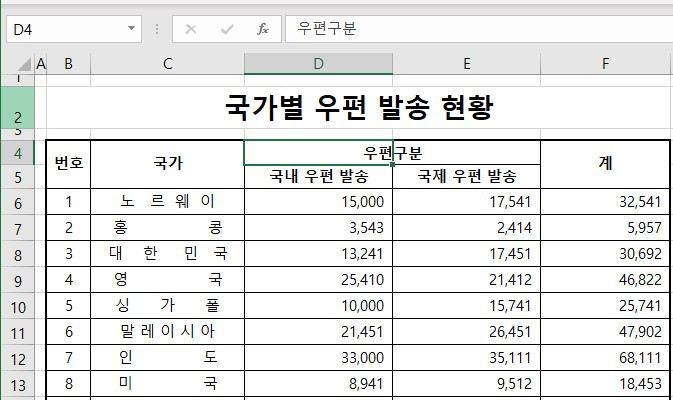This screenshot has width=673, height=400.
Task: Select column C header
Action: point(167,64)
